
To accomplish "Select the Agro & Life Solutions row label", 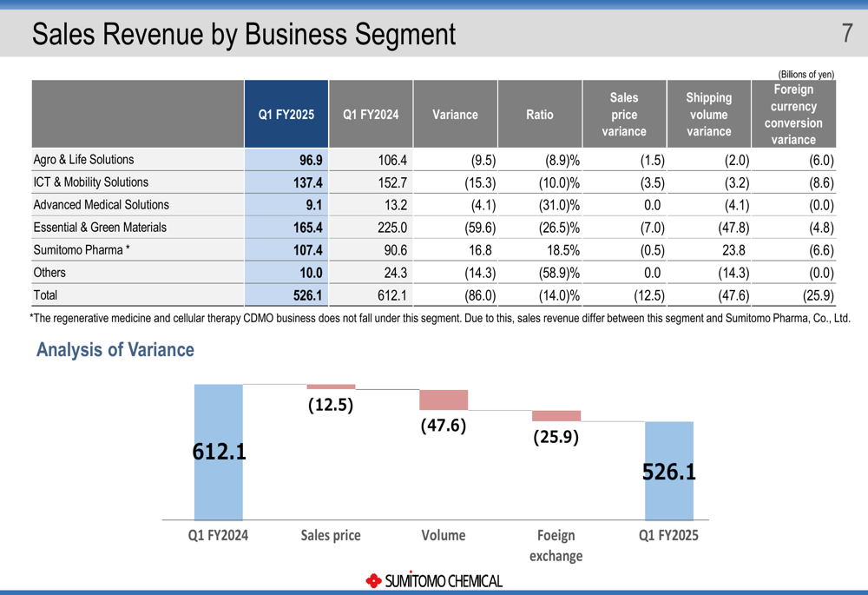I will click(83, 160).
